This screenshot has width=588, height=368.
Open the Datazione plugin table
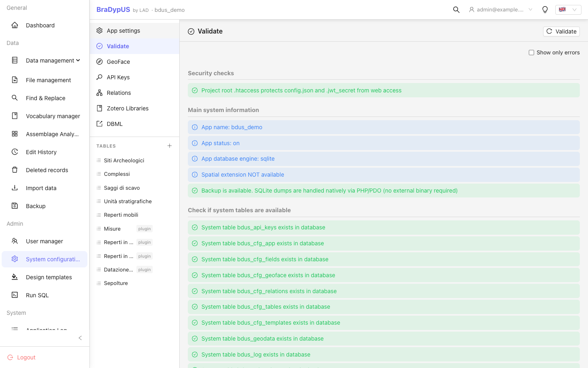click(134, 269)
